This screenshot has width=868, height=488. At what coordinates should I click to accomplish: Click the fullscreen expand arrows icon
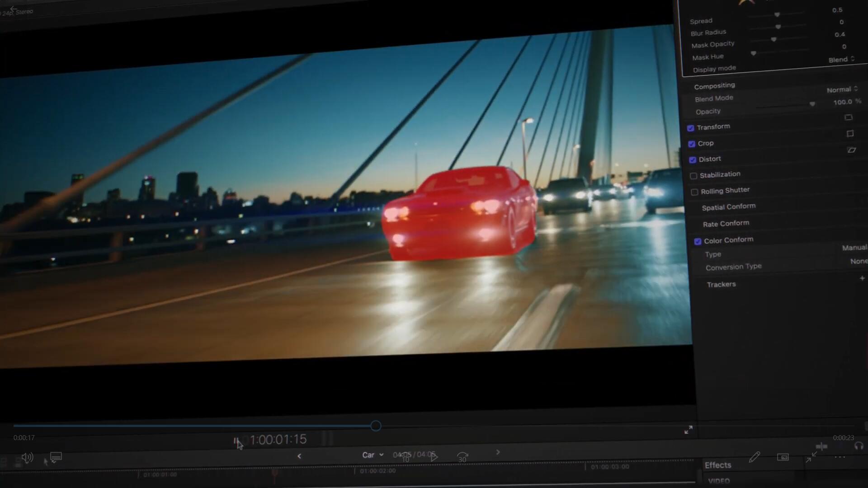(688, 430)
